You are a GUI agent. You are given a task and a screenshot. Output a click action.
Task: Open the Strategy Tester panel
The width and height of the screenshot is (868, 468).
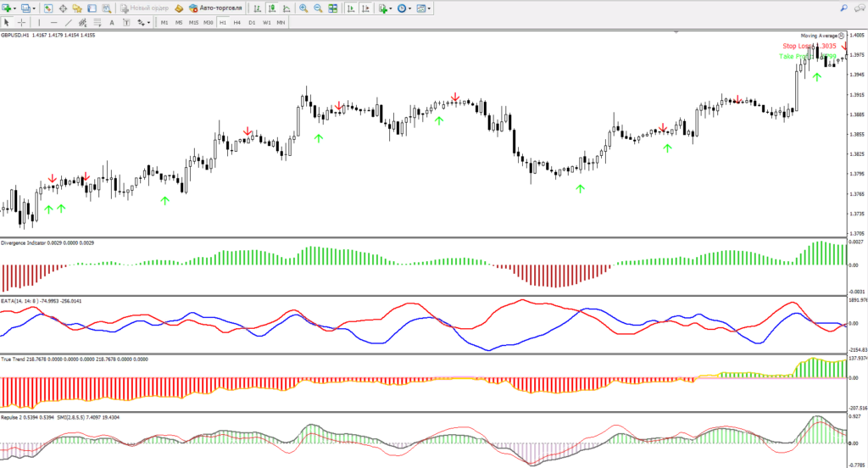(x=106, y=8)
